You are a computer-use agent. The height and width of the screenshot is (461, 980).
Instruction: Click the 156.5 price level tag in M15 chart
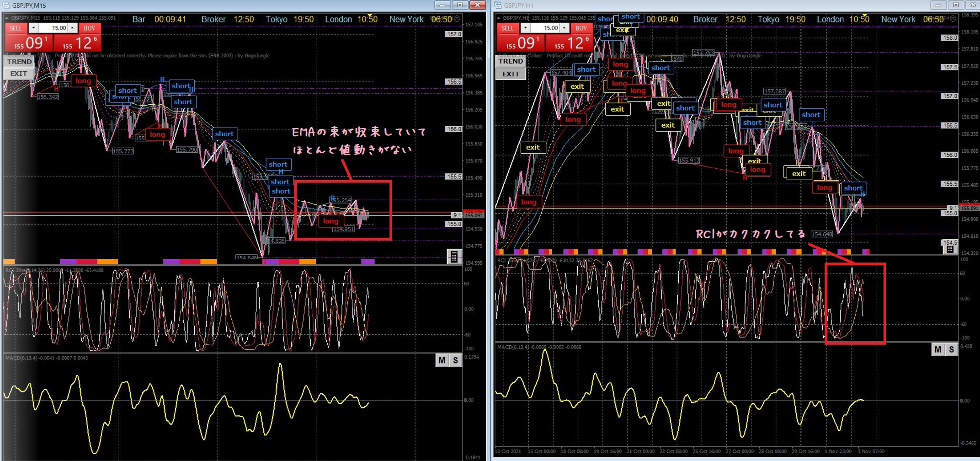[454, 81]
